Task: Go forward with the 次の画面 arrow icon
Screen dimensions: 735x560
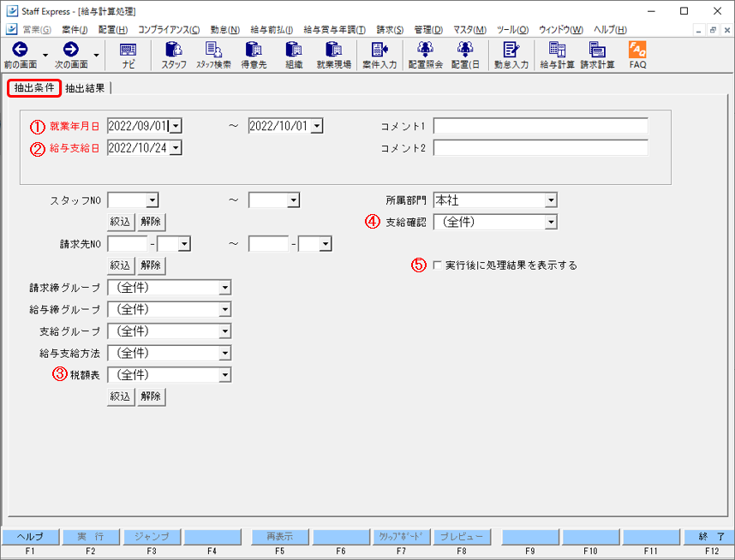Action: click(x=71, y=49)
